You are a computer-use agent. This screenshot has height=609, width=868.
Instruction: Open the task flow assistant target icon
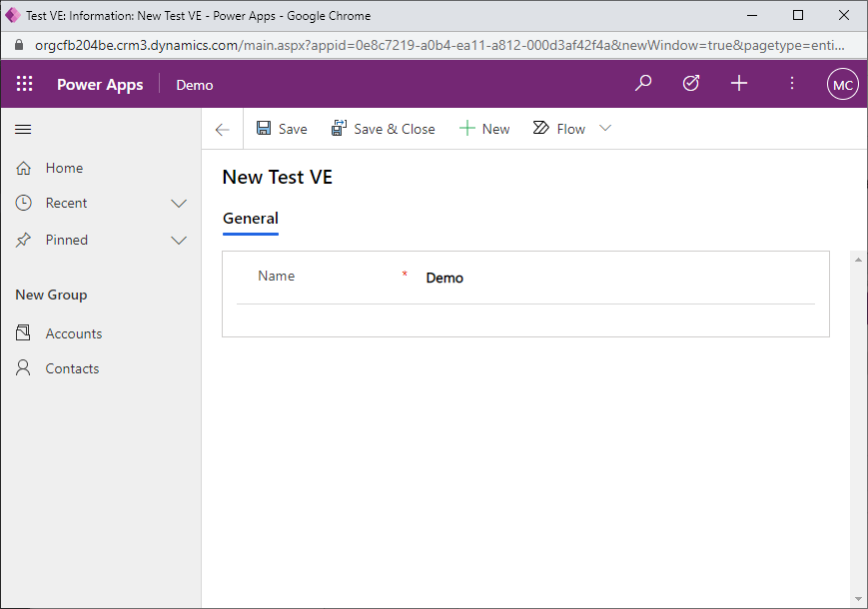click(691, 84)
